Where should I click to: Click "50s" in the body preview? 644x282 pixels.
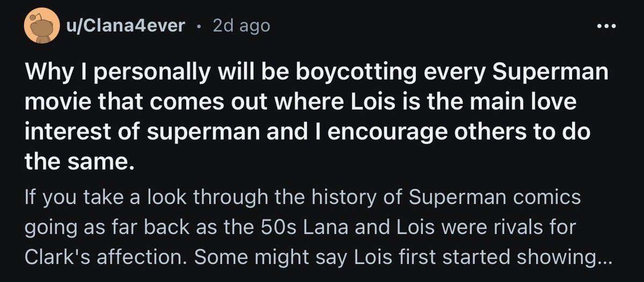coord(289,227)
